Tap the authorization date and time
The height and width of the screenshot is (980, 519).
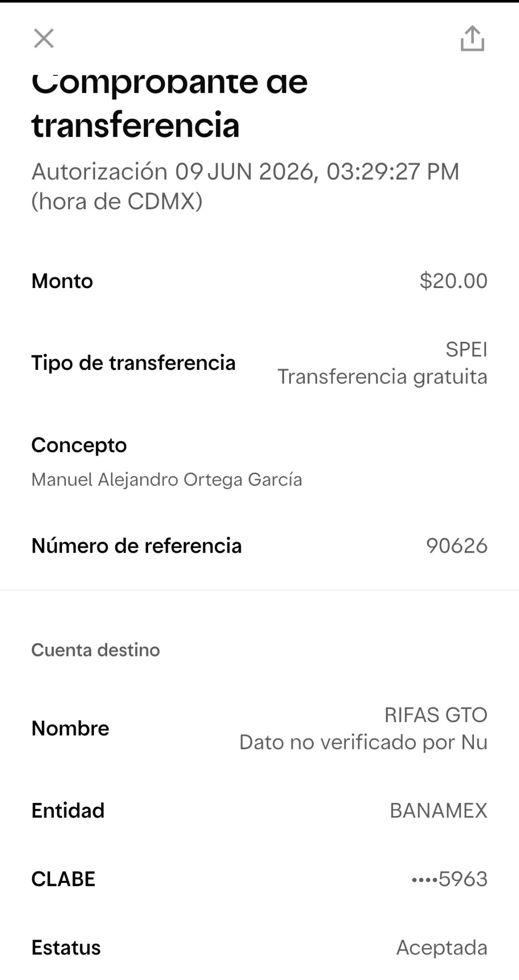245,186
